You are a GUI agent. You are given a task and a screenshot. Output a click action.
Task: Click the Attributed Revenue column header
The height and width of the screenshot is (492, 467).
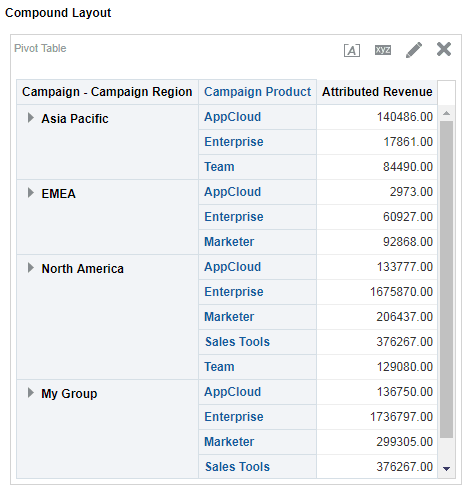pos(377,92)
